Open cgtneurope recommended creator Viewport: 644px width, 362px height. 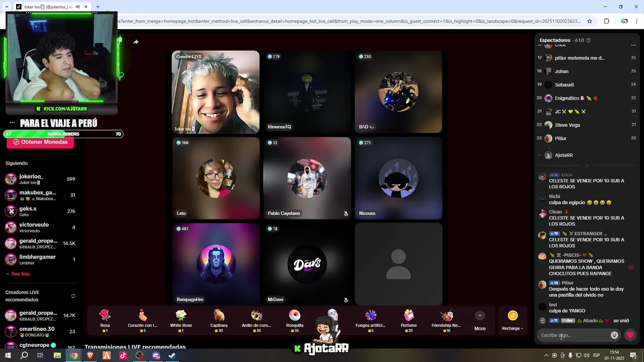[x=40, y=346]
